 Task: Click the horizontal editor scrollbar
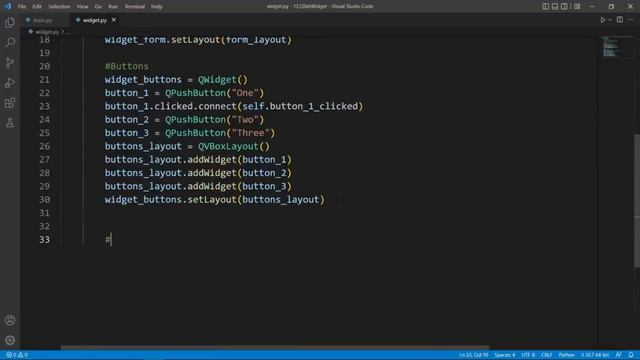point(275,348)
